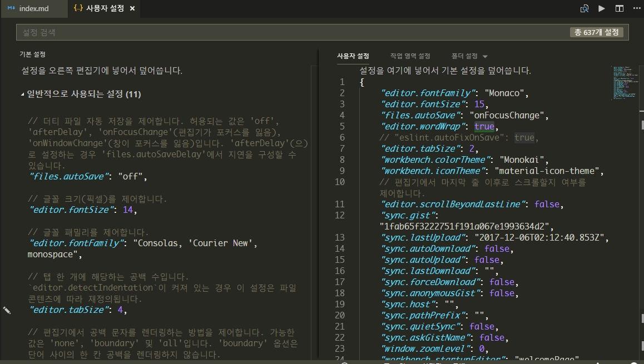
Task: Click "workbench.colorTheme": "Monokai" line
Action: tap(464, 159)
